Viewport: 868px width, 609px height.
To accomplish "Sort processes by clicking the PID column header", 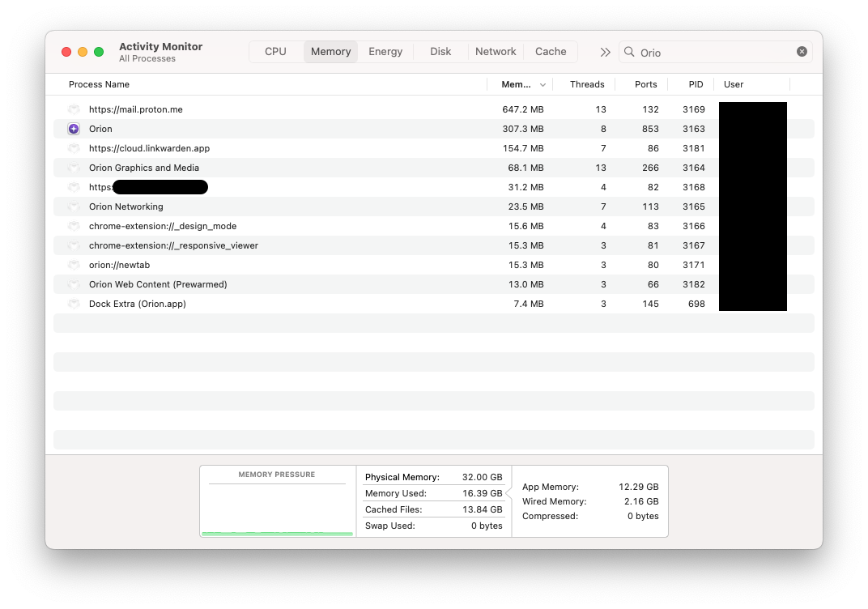I will point(695,84).
